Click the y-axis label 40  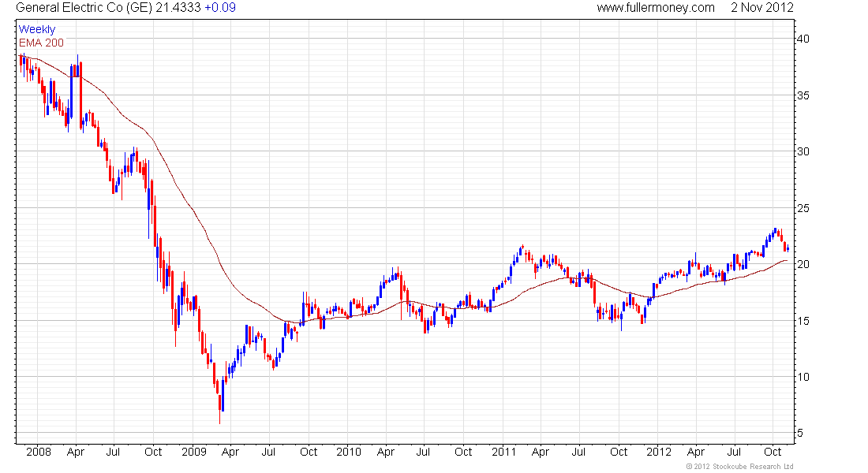[803, 39]
